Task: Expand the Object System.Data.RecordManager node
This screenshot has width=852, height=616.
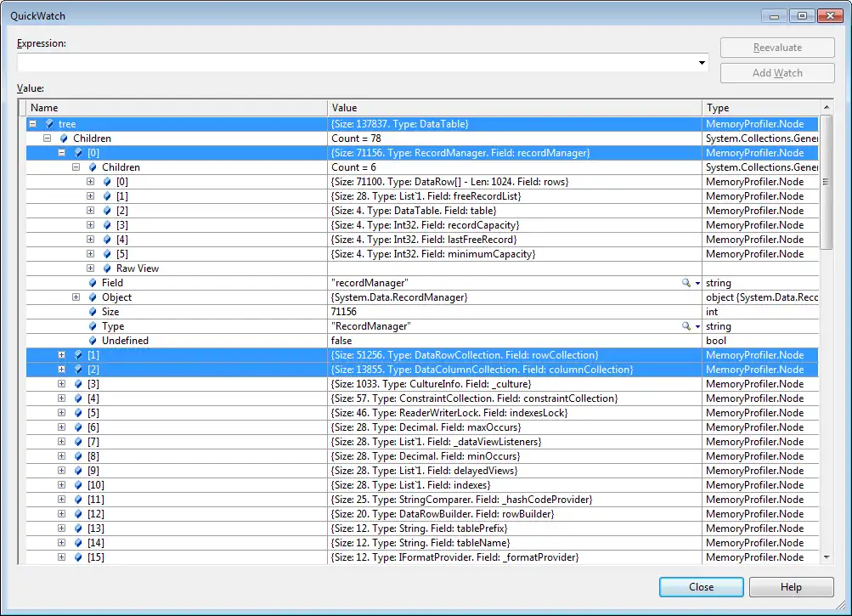Action: coord(76,297)
